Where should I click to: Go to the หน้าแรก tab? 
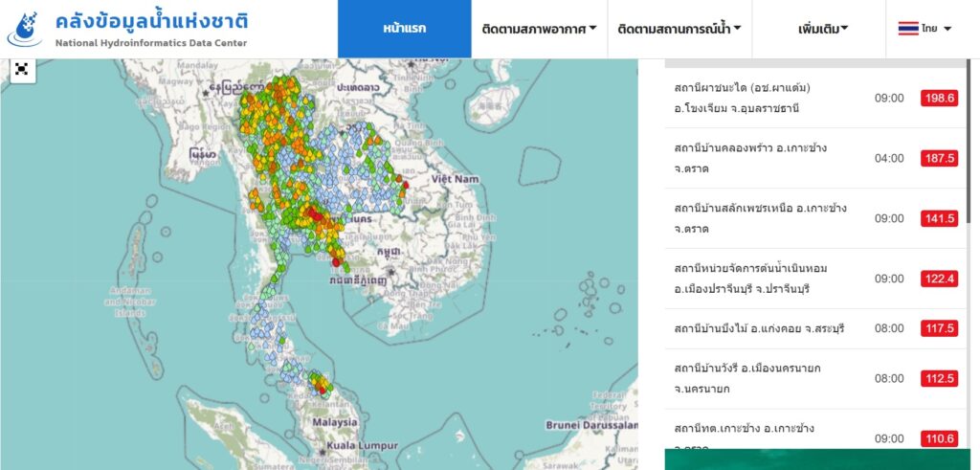point(404,29)
